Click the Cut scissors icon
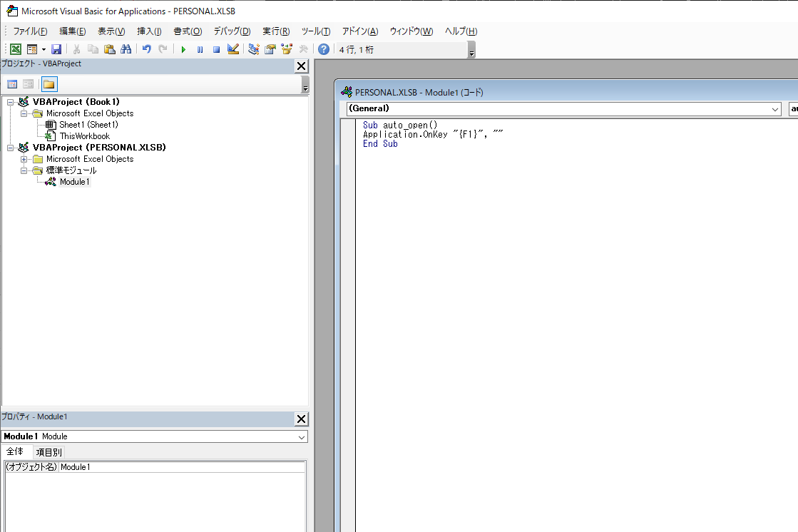Viewport: 798px width, 532px height. pos(76,49)
